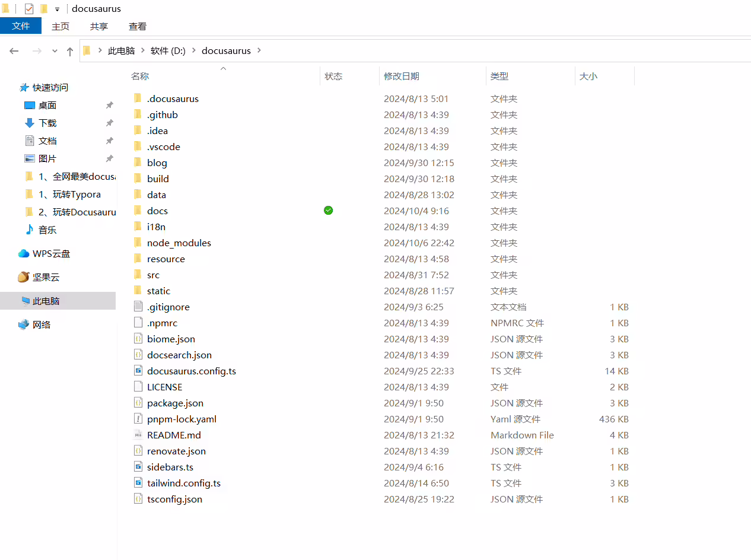Click the node_modules folder icon
Viewport: 751px width, 560px height.
pos(138,243)
